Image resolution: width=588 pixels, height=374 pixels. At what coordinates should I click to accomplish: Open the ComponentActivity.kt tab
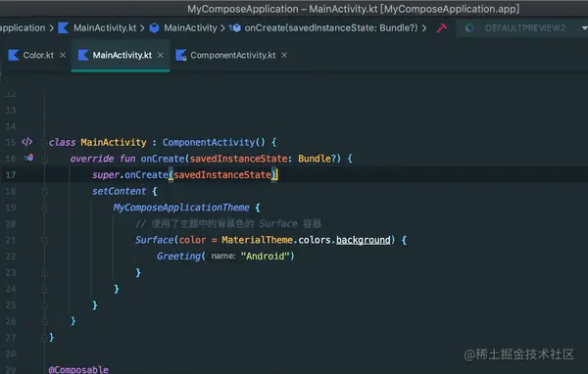pyautogui.click(x=231, y=55)
